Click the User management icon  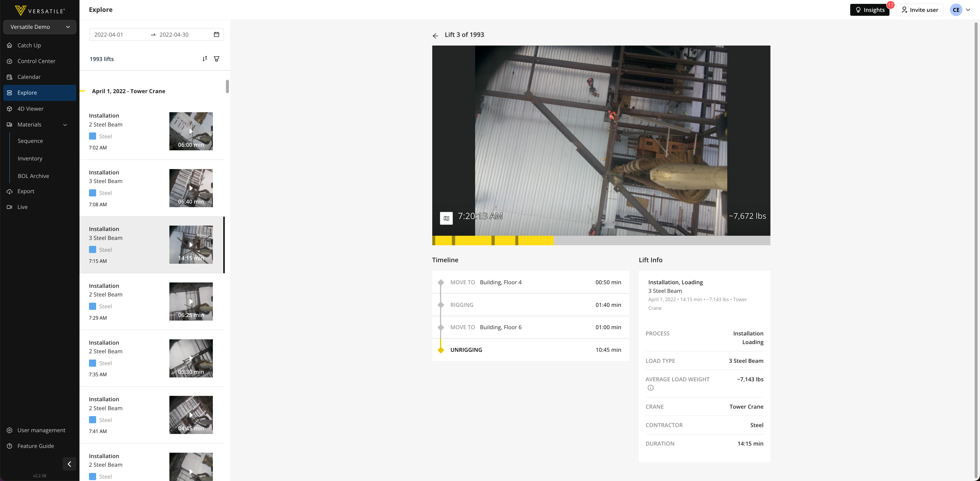click(10, 430)
